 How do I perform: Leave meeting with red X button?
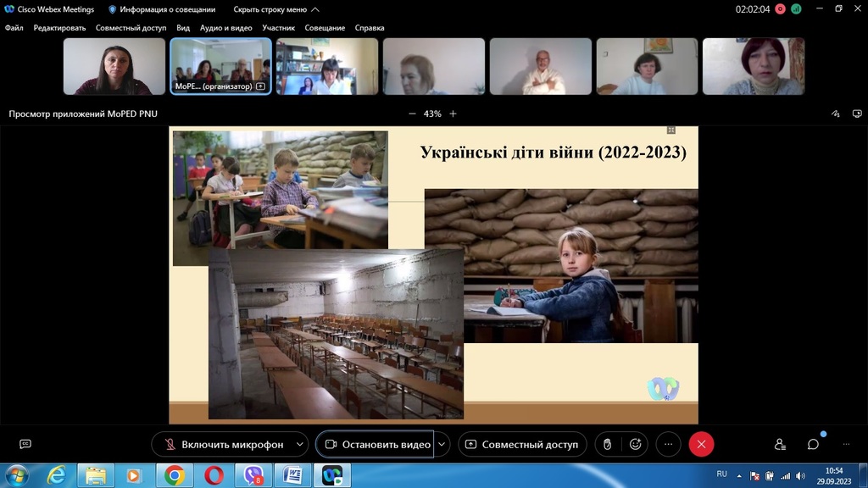701,444
